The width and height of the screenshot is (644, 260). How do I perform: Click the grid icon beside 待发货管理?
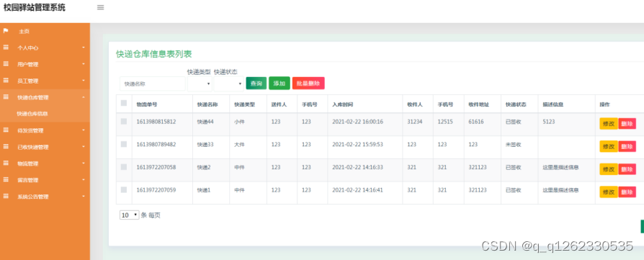coord(6,130)
